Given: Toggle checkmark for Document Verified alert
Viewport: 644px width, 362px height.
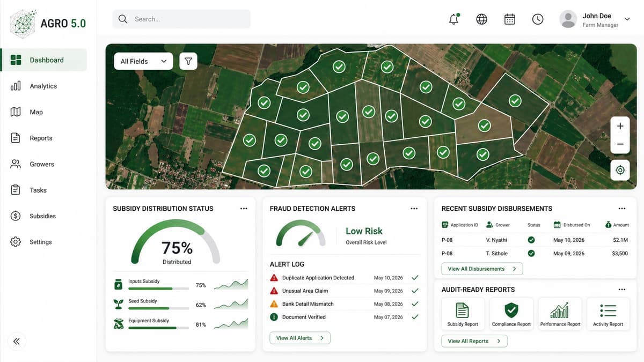Looking at the screenshot, I should (415, 317).
